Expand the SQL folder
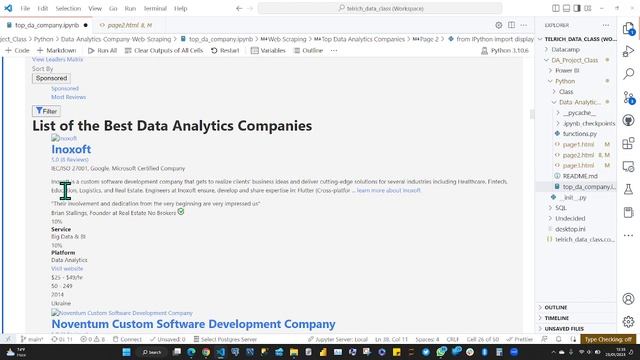The height and width of the screenshot is (360, 640). [x=561, y=208]
